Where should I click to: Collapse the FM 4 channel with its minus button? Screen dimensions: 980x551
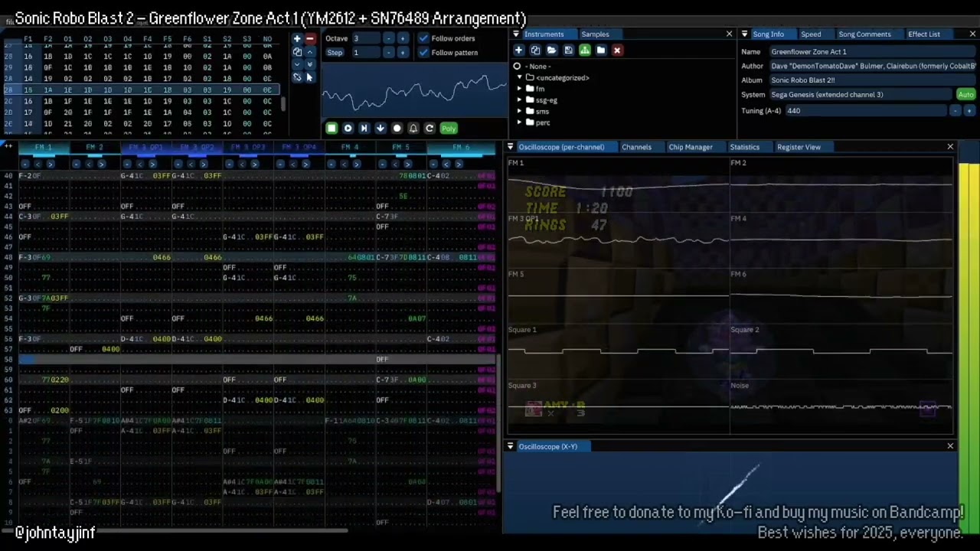coord(331,164)
